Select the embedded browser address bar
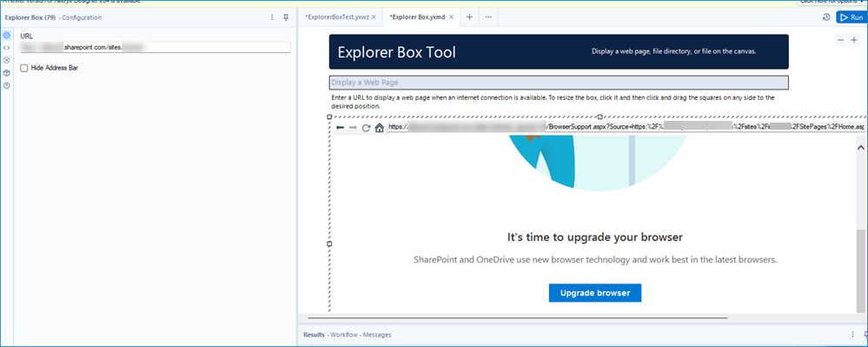 (626, 128)
